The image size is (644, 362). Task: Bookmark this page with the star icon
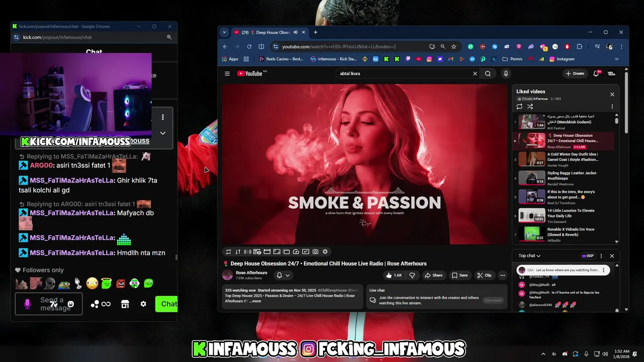point(453,46)
